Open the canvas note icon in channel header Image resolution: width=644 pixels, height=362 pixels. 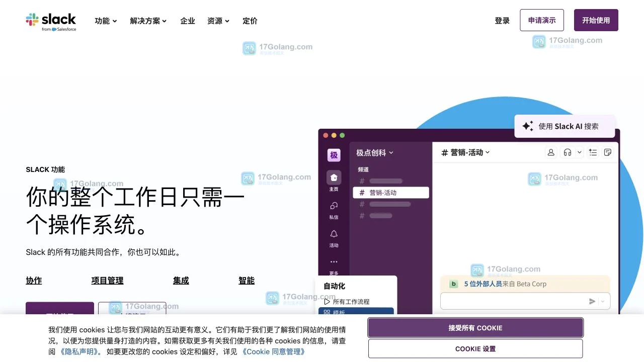pyautogui.click(x=608, y=152)
